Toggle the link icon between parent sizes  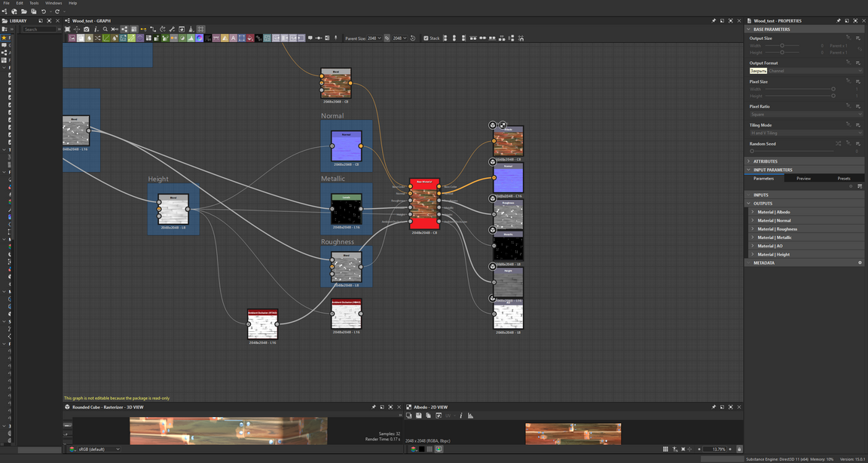(387, 38)
